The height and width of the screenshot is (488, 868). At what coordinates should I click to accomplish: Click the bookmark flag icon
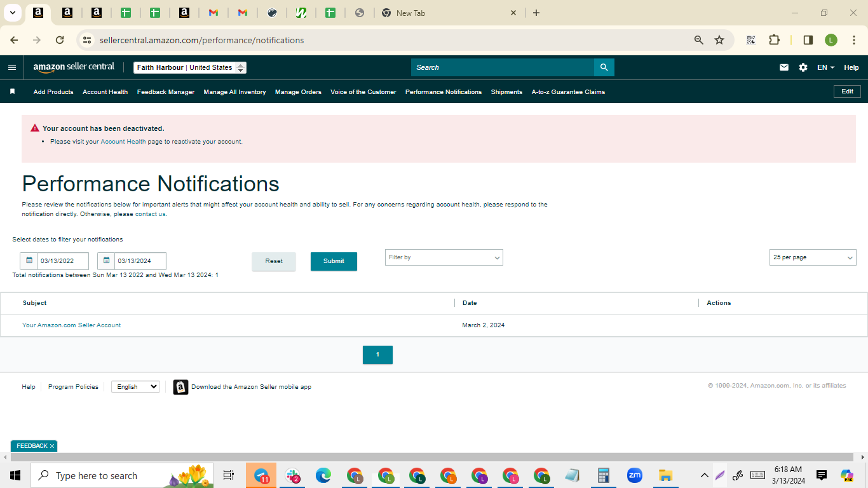coord(12,91)
